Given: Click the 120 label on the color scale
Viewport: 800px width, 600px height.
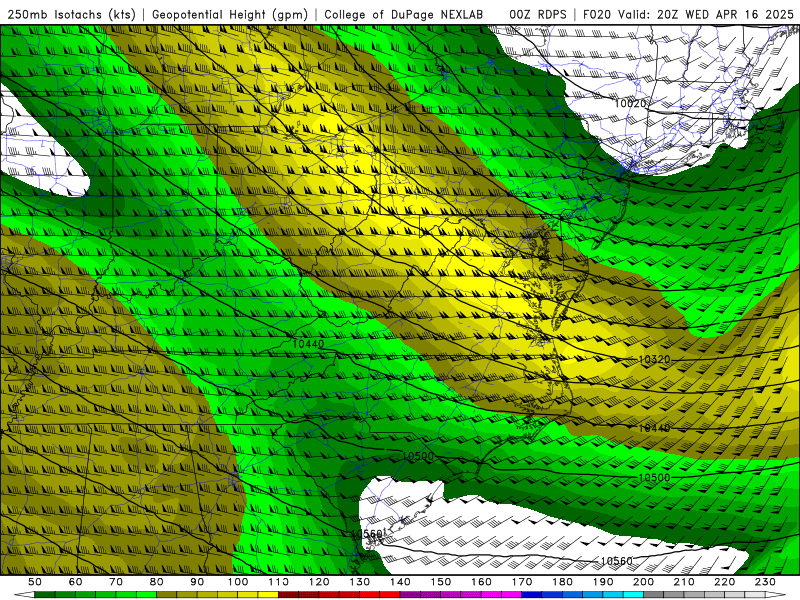Looking at the screenshot, I should click(x=319, y=582).
